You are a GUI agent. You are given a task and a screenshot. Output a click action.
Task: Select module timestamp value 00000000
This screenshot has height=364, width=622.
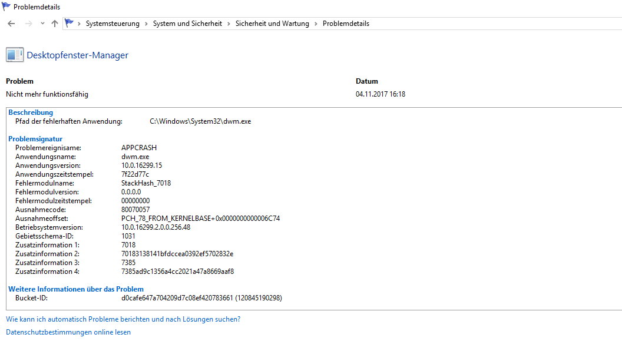135,201
